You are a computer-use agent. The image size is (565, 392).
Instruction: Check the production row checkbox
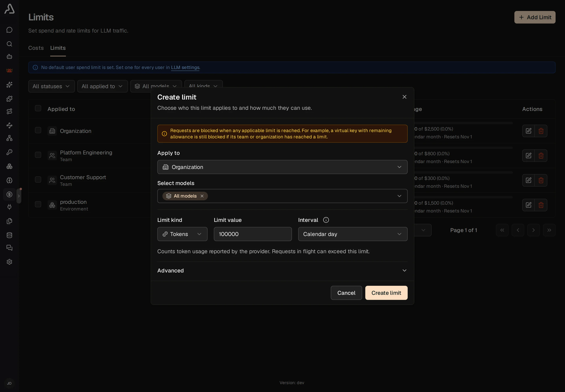pos(38,204)
